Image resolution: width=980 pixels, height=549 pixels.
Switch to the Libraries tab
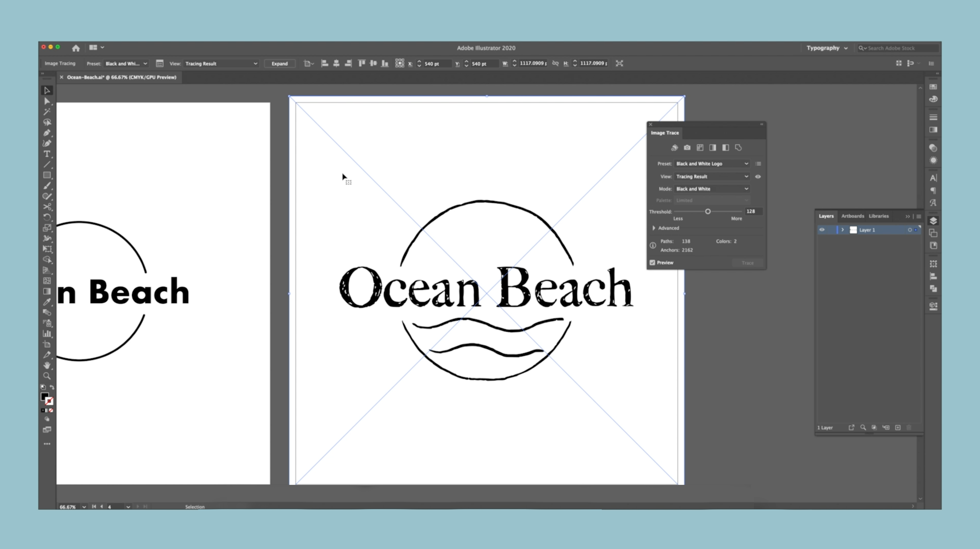(878, 216)
